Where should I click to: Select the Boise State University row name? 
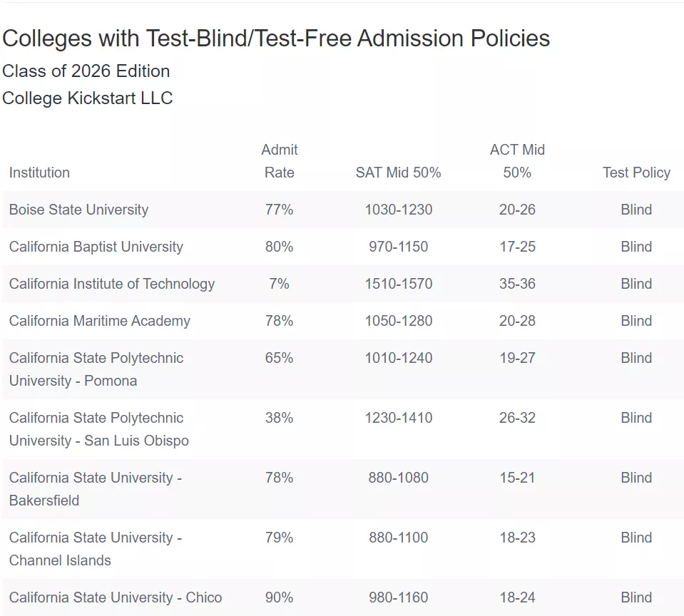click(78, 210)
